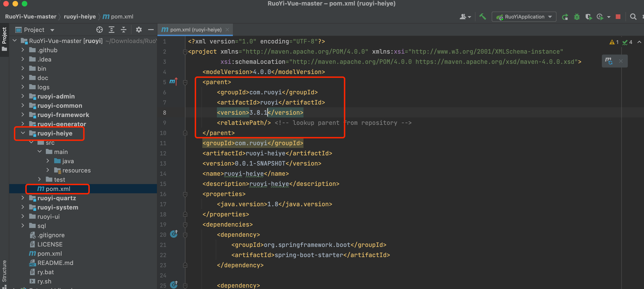Collapse the ruoyi-heiye module
The height and width of the screenshot is (289, 644).
tap(23, 133)
